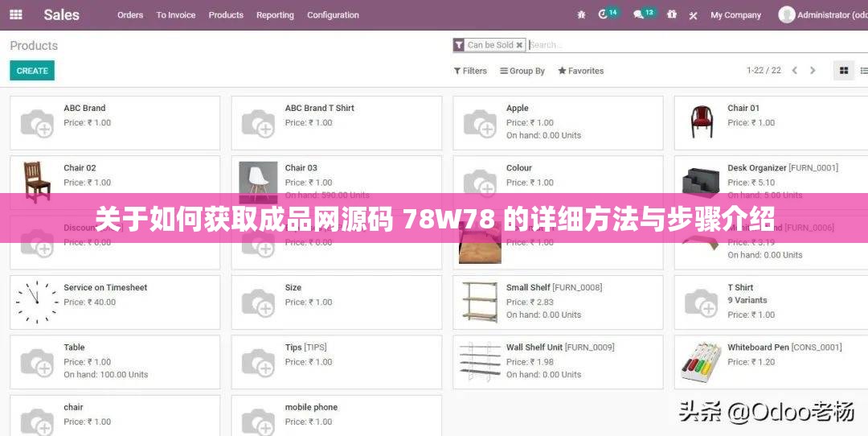Switch to kanban view
868x436 pixels.
(844, 70)
